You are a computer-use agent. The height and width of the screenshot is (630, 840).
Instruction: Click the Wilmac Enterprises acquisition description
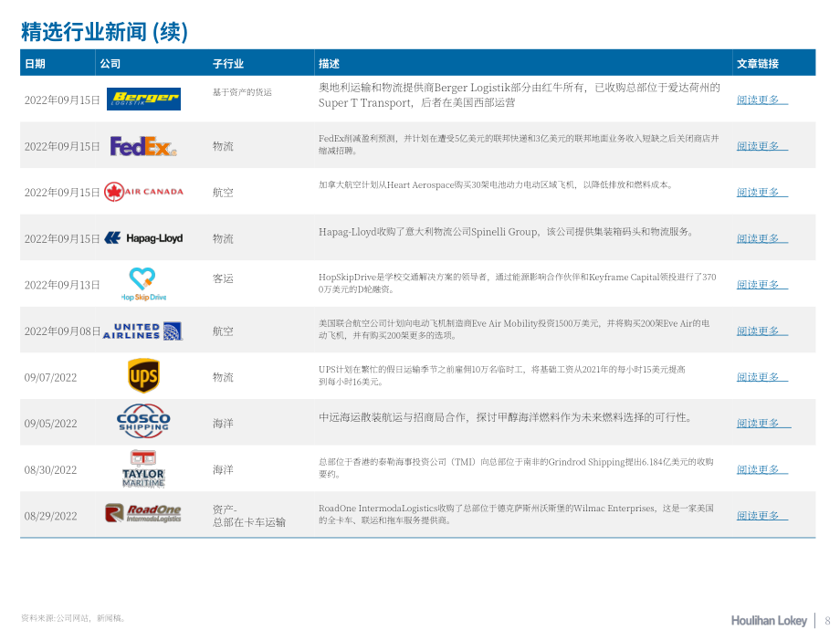click(516, 514)
